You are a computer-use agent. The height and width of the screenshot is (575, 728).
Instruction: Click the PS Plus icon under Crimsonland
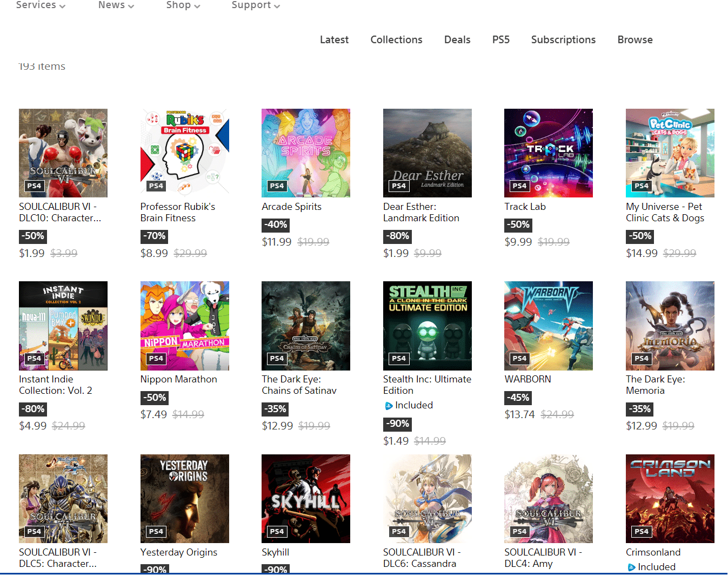coord(631,567)
